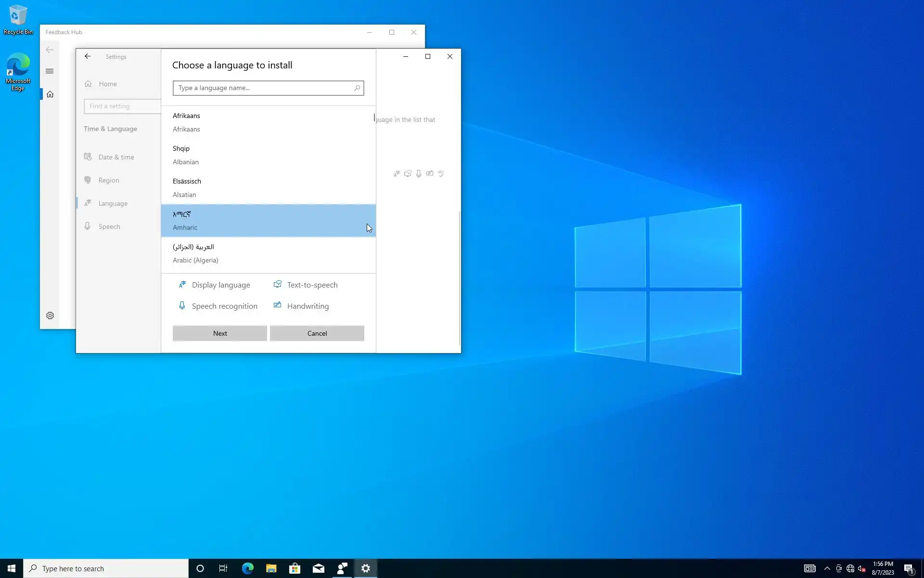The height and width of the screenshot is (578, 924).
Task: Open Mail app from taskbar
Action: [x=318, y=568]
